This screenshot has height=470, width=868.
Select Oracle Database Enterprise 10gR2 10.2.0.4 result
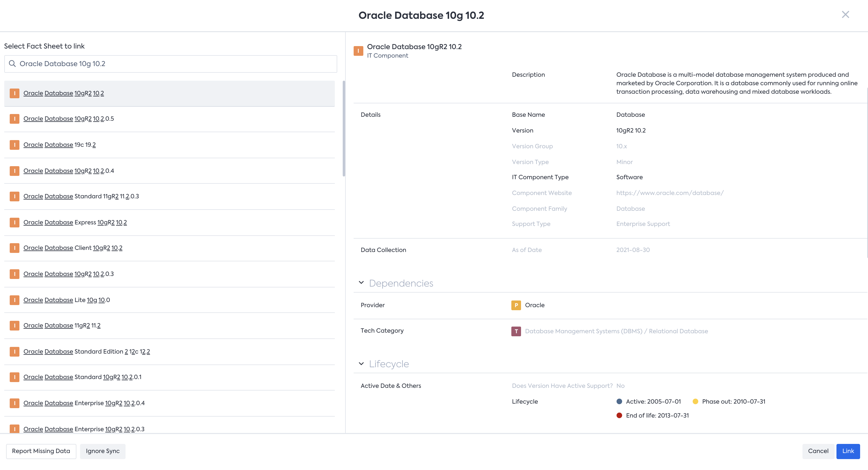170,403
